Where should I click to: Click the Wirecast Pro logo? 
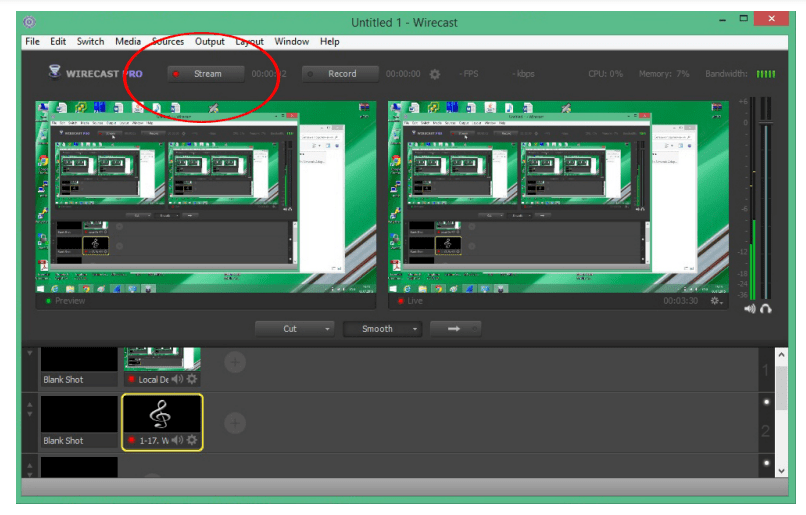96,73
